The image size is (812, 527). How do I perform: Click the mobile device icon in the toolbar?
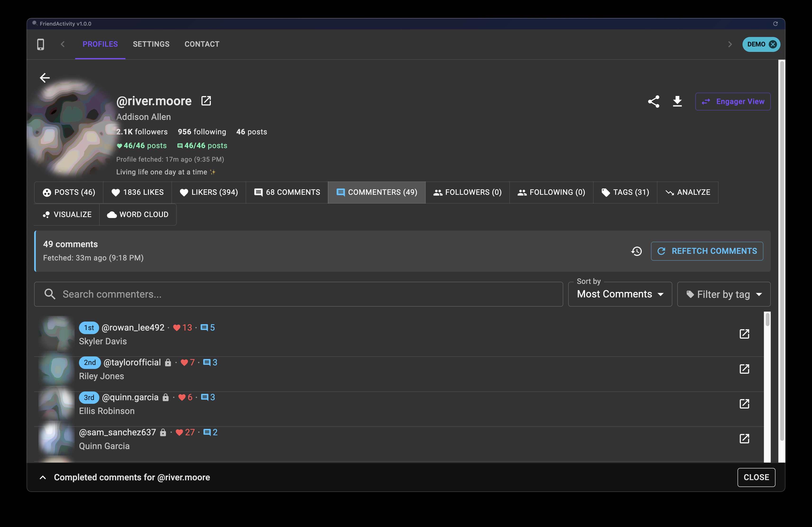41,44
